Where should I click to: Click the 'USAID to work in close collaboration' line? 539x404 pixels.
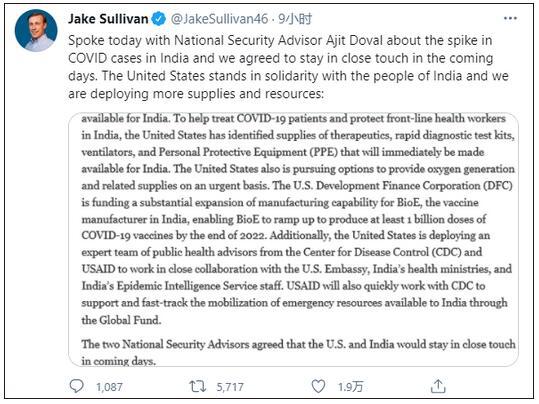[x=297, y=269]
